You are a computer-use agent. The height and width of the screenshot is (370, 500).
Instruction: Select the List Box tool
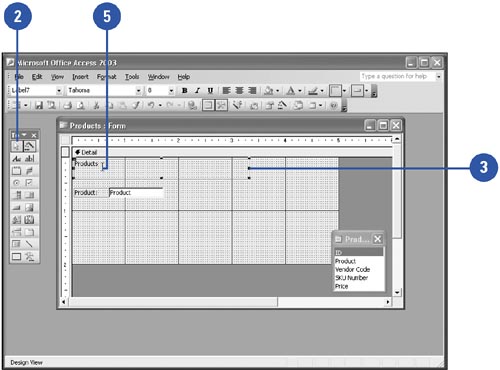point(29,195)
